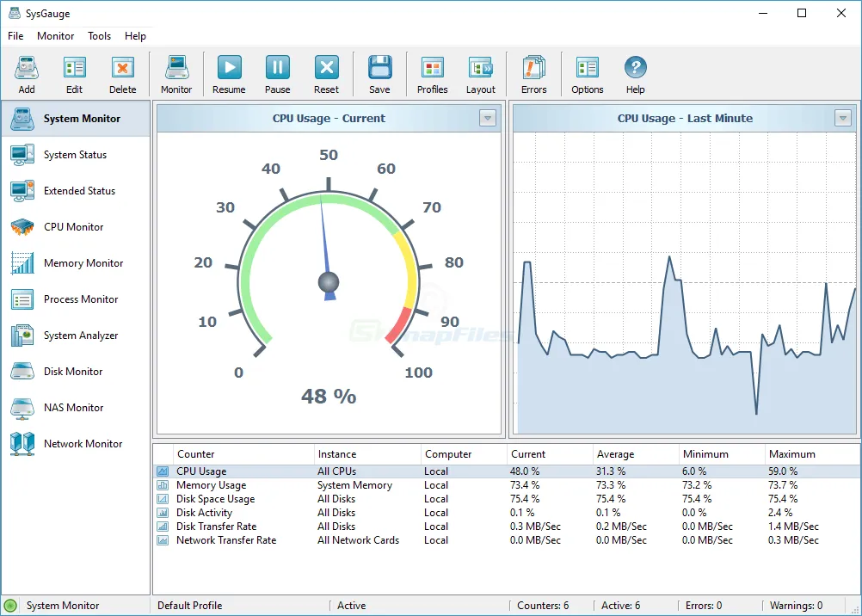This screenshot has height=616, width=862.
Task: Click the 48 % gauge reading
Action: click(329, 396)
